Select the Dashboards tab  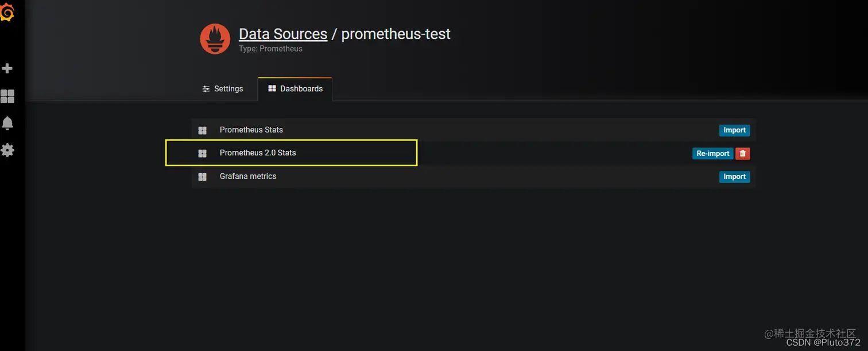pyautogui.click(x=295, y=89)
